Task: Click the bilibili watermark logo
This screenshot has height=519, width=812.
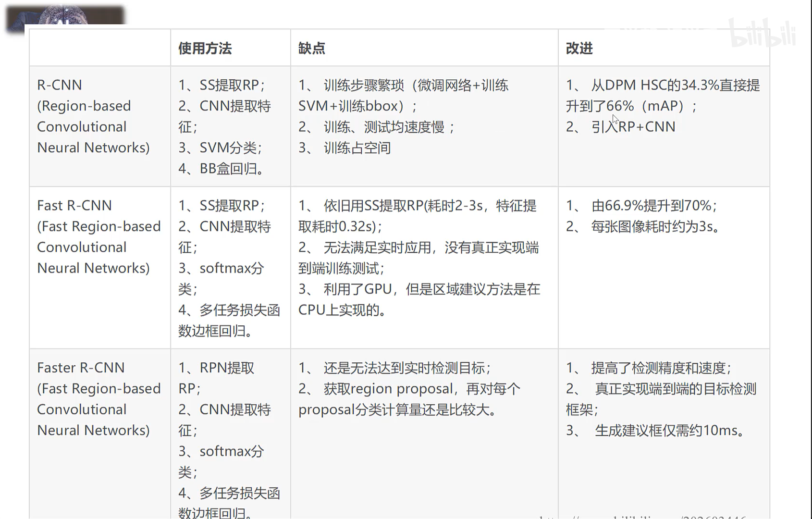Action: pos(762,33)
